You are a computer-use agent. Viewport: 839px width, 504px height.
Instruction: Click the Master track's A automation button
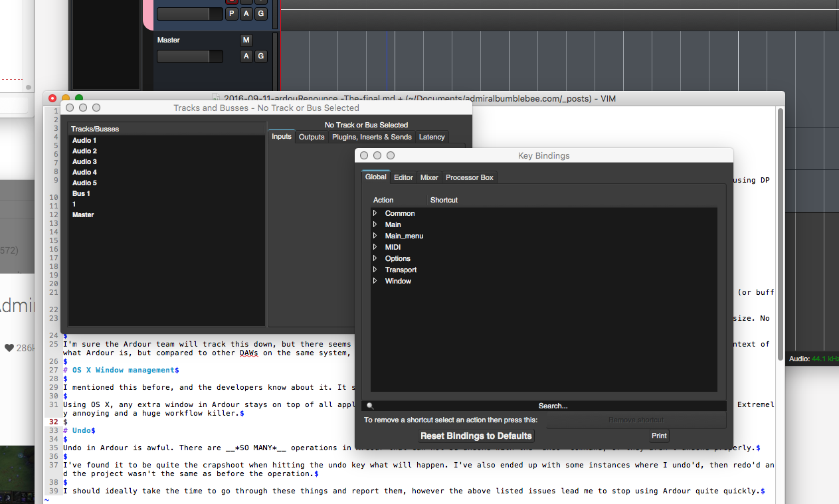click(x=246, y=56)
